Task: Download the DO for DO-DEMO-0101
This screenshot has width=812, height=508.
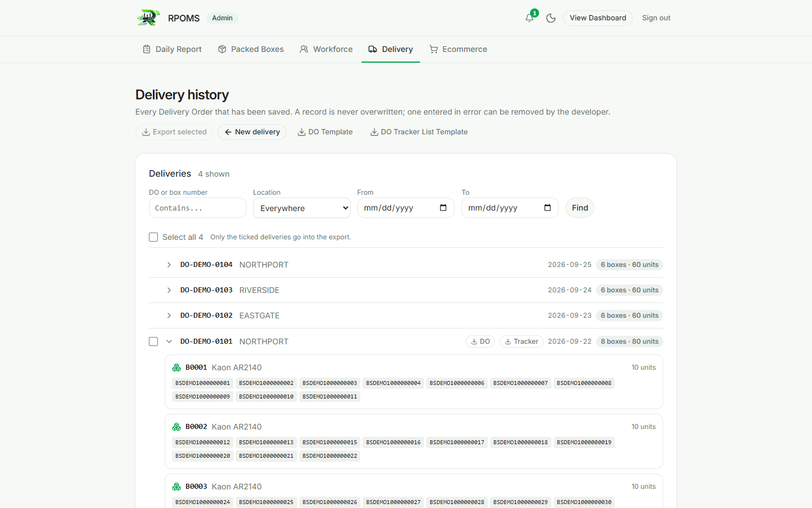Action: [480, 341]
